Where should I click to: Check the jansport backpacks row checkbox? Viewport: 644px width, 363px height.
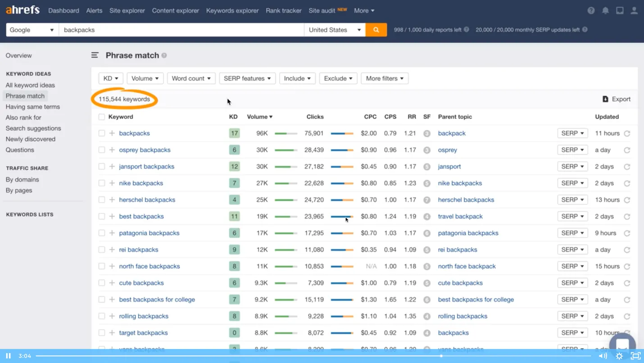click(102, 166)
